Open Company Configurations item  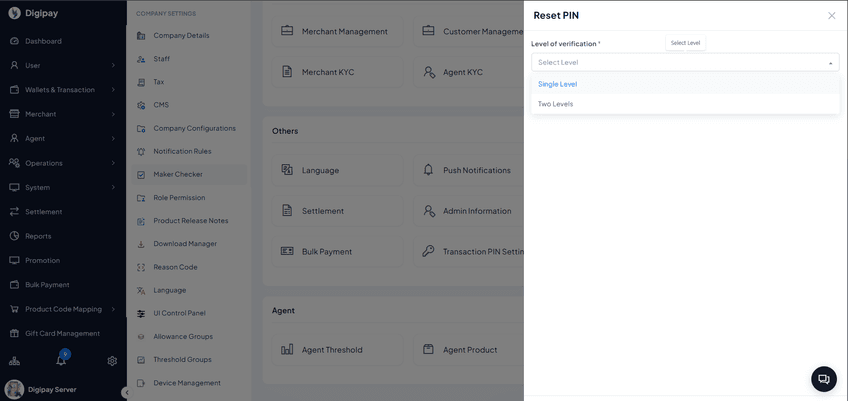(189, 128)
